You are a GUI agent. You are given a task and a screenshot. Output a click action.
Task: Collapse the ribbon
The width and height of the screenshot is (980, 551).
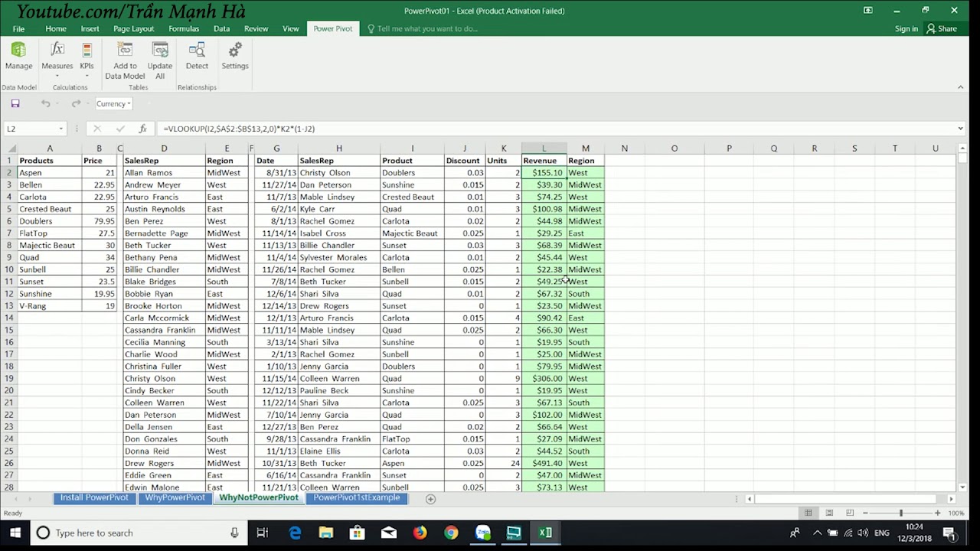pos(960,87)
